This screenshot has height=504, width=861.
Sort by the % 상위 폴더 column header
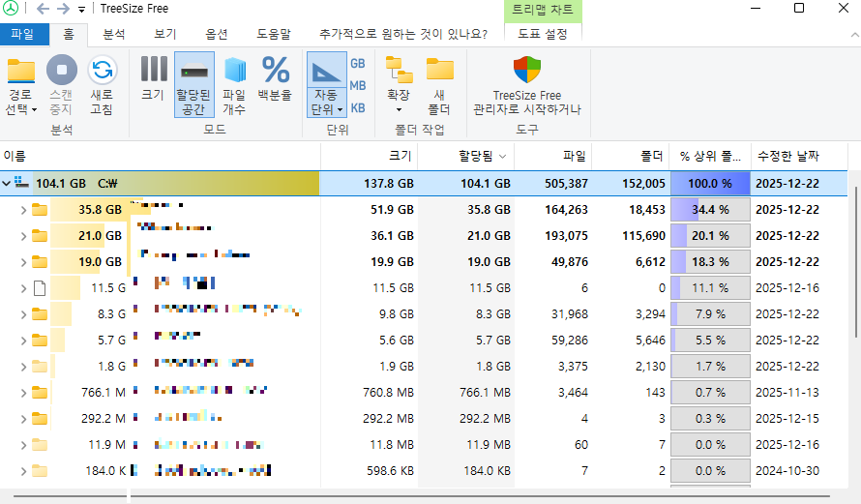(x=710, y=156)
